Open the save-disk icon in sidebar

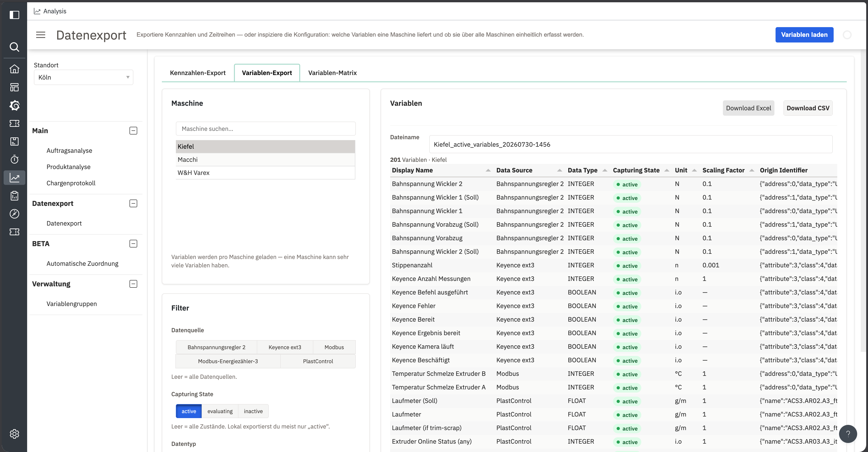14,141
